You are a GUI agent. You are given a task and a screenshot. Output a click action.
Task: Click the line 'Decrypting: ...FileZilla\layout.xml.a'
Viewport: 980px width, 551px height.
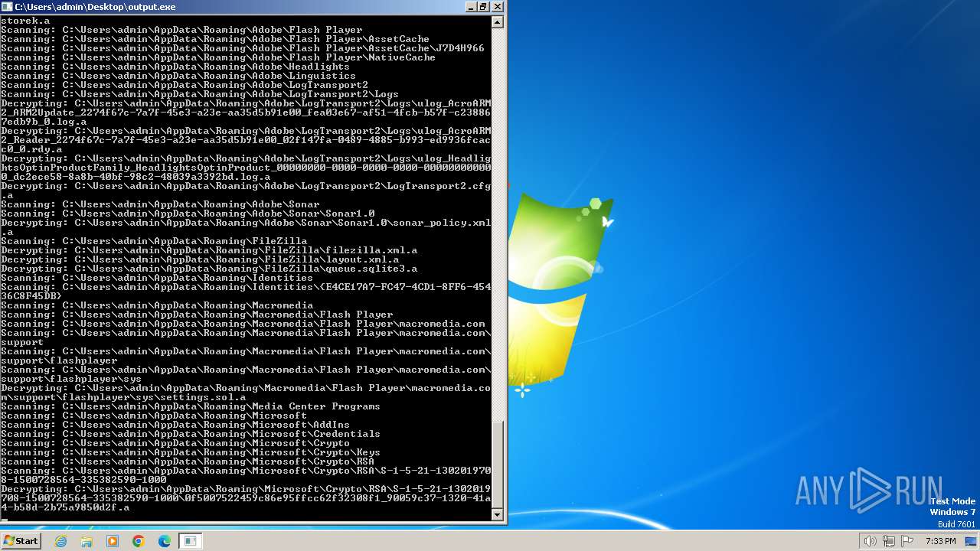200,259
